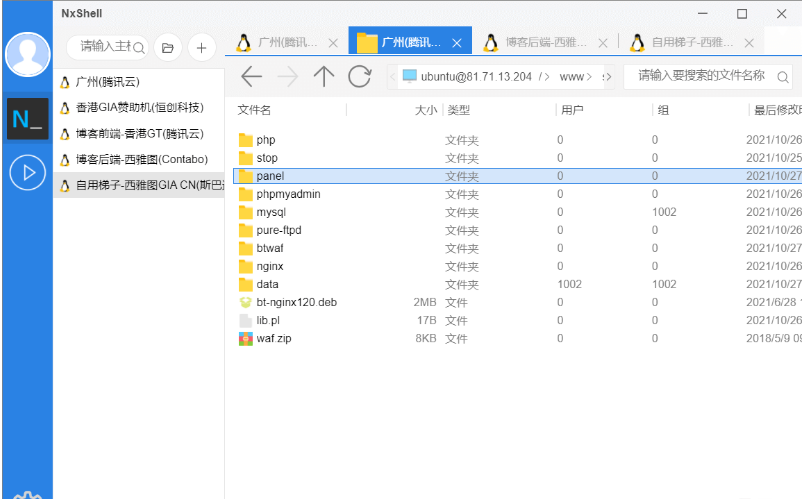Click the user avatar icon
This screenshot has width=810, height=499.
(27, 54)
